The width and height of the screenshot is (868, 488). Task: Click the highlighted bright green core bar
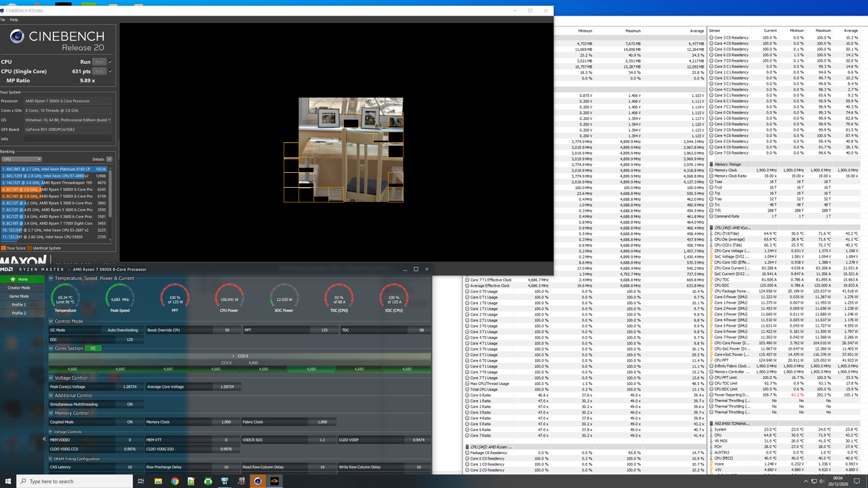click(311, 369)
